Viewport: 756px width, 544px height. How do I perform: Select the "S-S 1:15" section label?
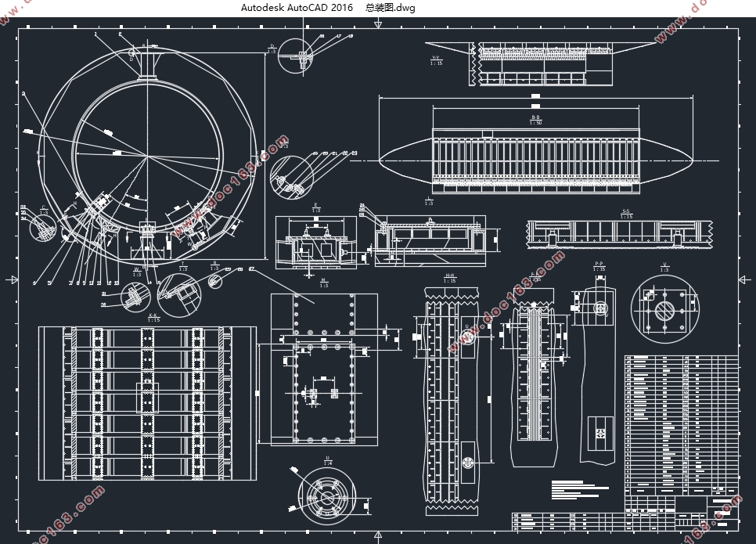pos(626,214)
